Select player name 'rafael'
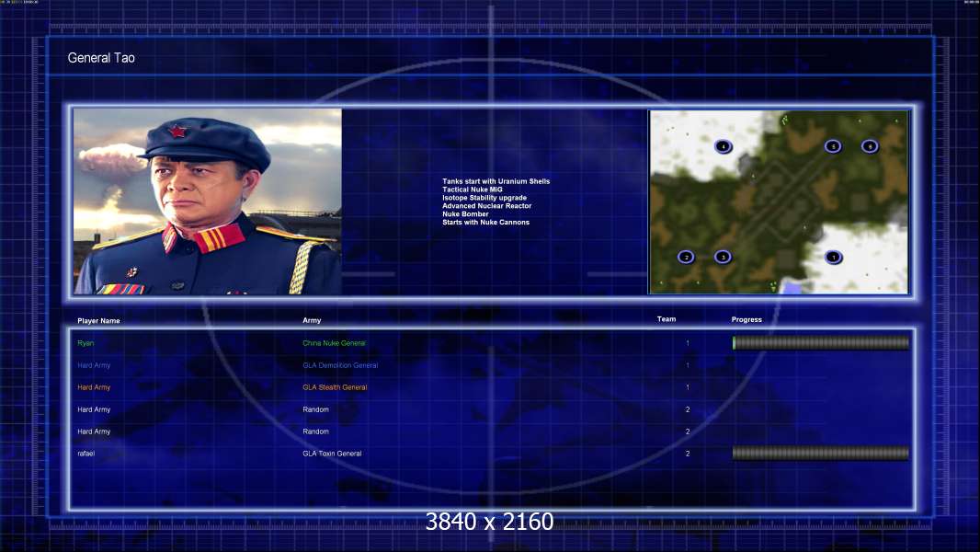 [x=86, y=454]
